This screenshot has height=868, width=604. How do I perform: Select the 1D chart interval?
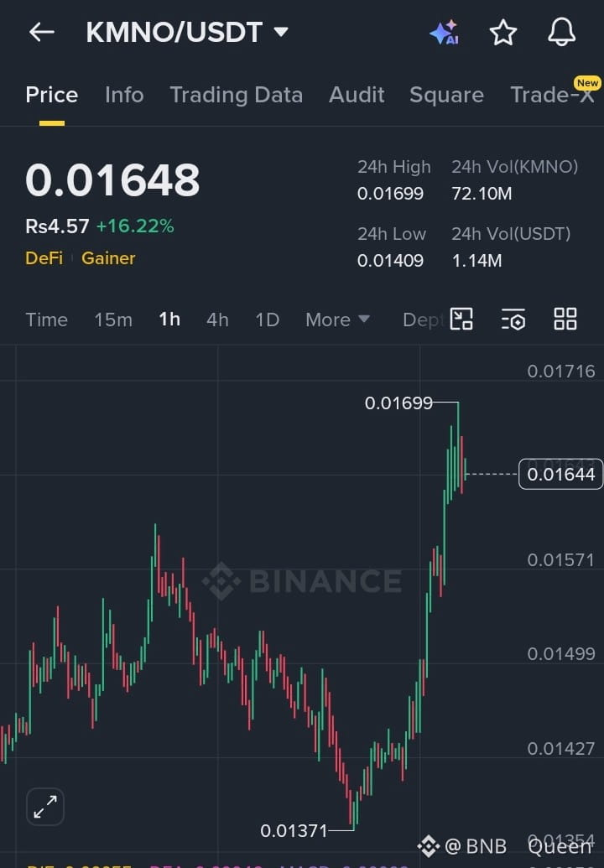click(x=267, y=320)
